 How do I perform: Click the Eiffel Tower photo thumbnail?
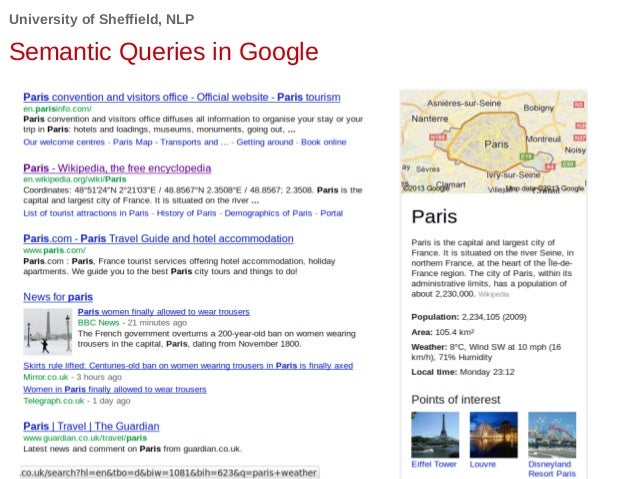tap(435, 435)
